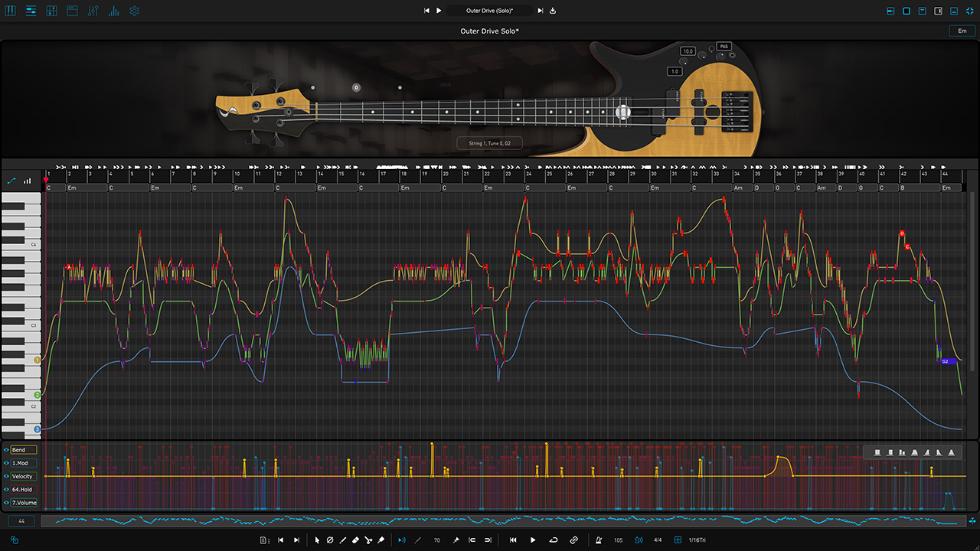The width and height of the screenshot is (980, 551).
Task: Click the link icon in bottom-left corner
Action: coord(15,540)
